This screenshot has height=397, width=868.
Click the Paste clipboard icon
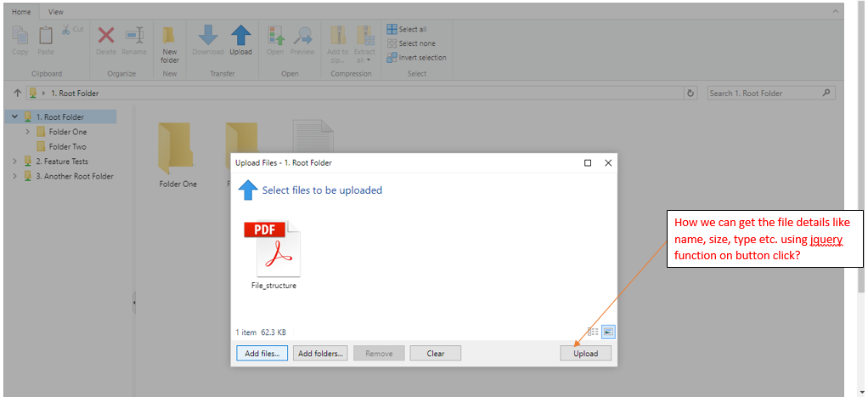pos(46,36)
